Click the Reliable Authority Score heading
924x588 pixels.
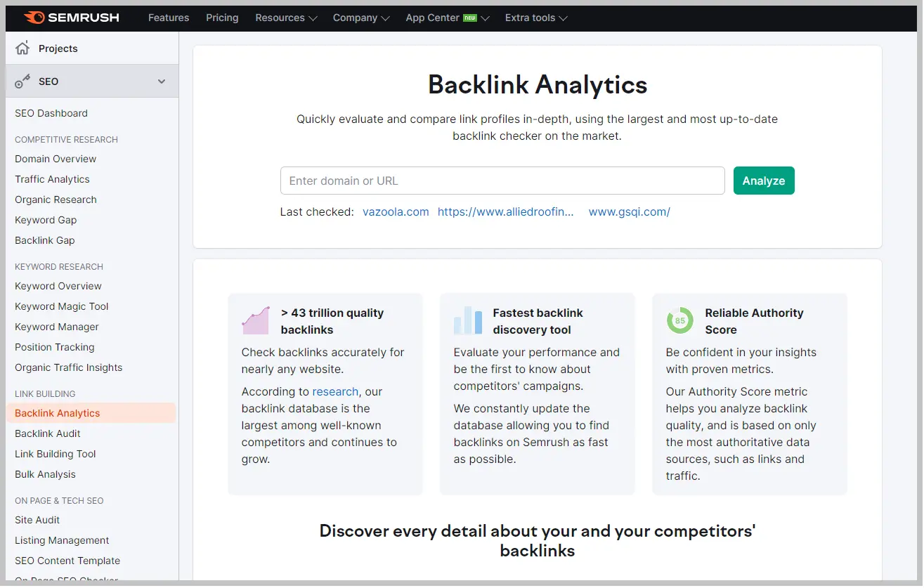[x=754, y=321]
